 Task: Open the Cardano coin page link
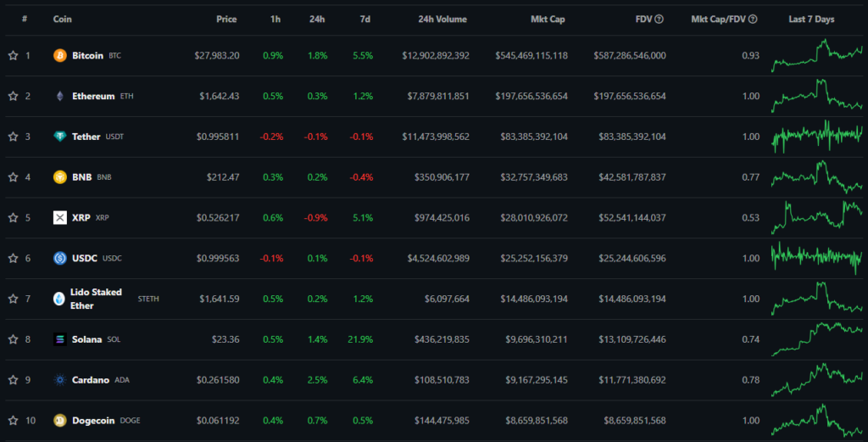(x=91, y=380)
